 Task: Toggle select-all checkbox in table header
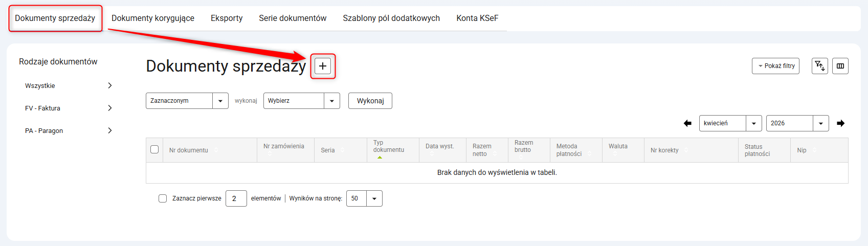(154, 149)
